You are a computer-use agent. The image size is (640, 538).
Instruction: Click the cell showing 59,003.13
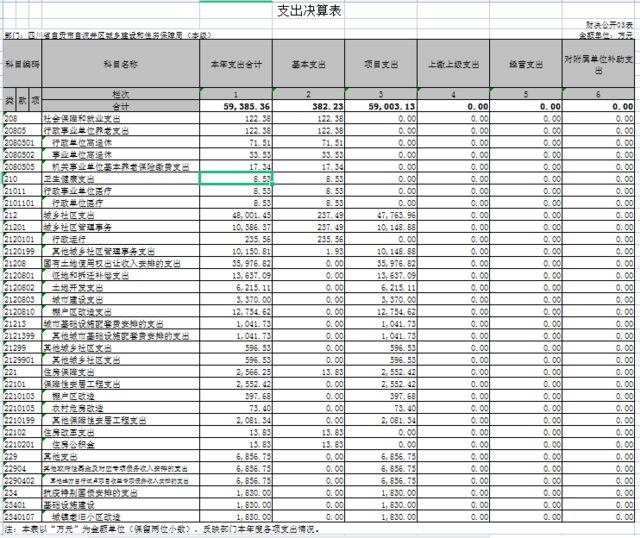380,105
